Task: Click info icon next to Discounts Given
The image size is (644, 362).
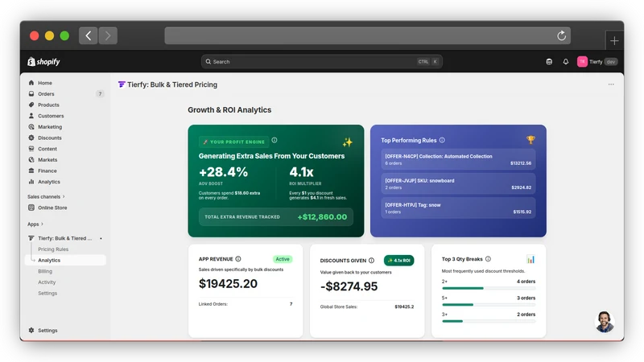Action: pos(371,261)
